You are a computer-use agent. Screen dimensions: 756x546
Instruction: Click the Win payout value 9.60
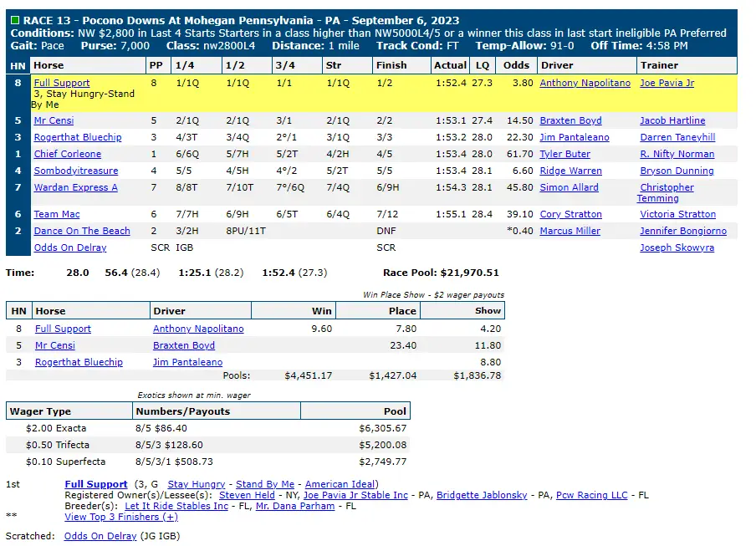(x=322, y=329)
